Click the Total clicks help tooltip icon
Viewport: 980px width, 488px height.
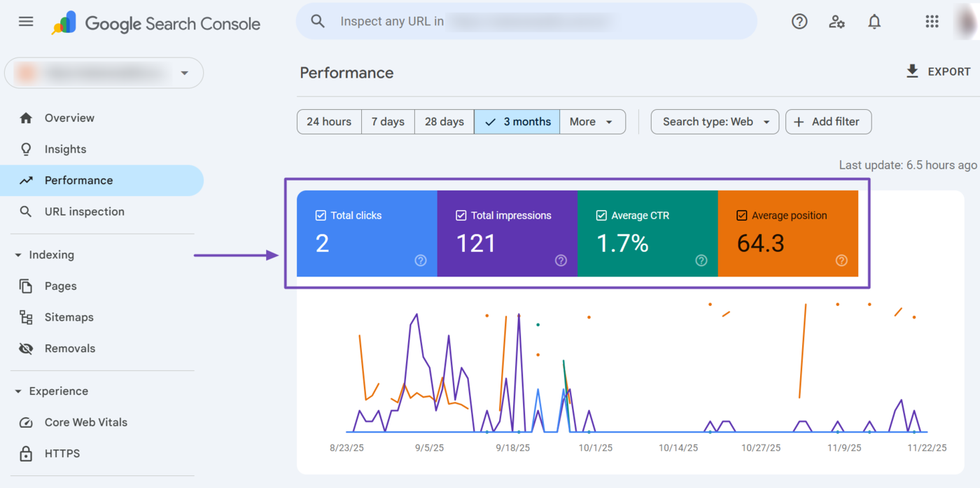pos(420,260)
